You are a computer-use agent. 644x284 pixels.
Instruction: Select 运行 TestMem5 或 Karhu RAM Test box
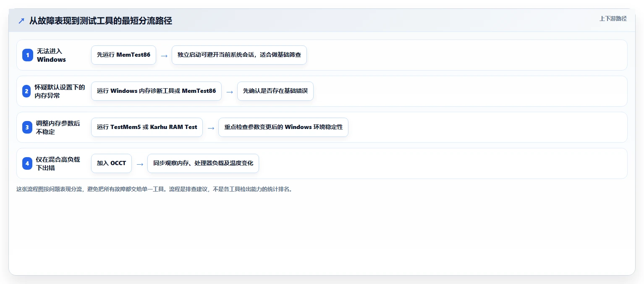point(147,127)
